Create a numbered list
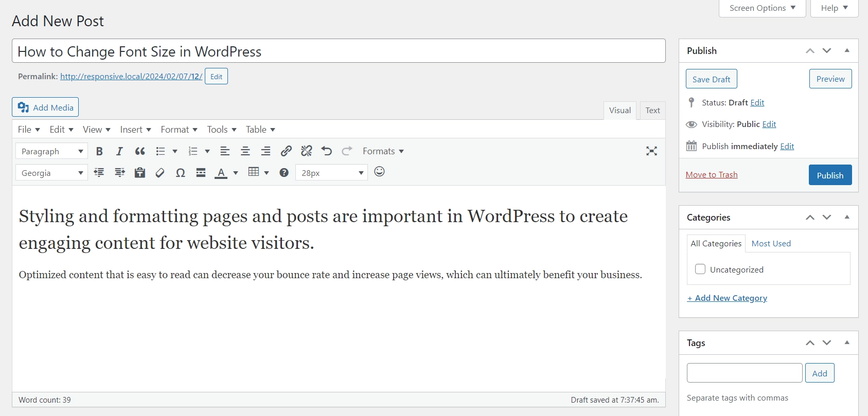Image resolution: width=868 pixels, height=416 pixels. tap(193, 151)
